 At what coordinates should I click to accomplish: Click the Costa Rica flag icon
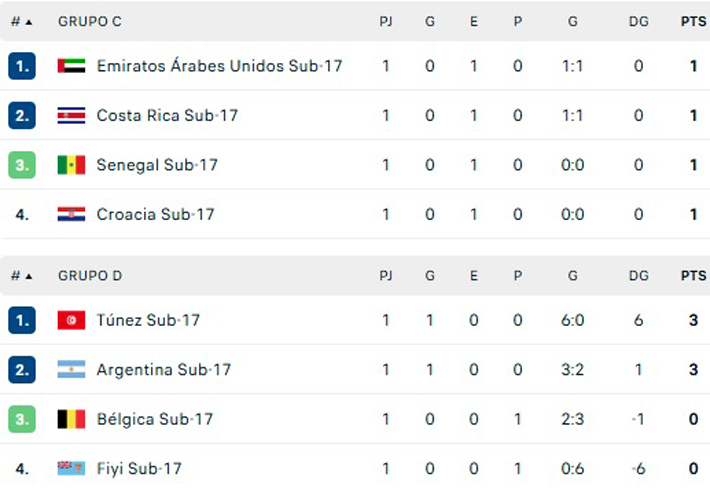71,115
